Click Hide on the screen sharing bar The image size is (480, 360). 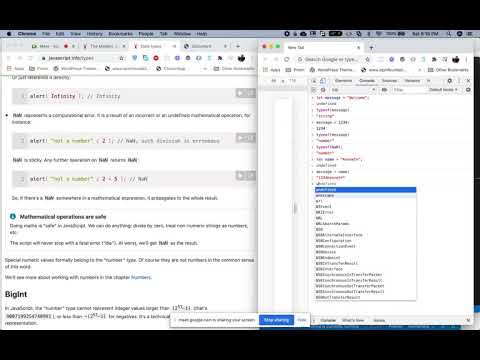click(302, 320)
